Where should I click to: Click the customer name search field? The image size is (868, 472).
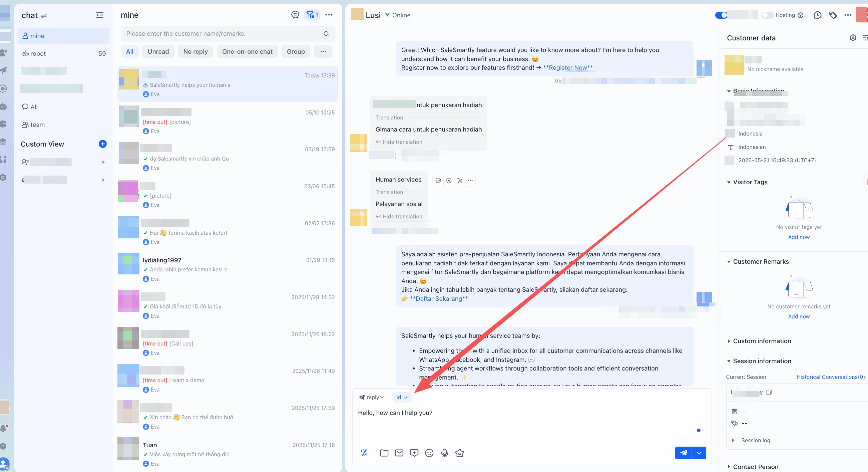228,33
